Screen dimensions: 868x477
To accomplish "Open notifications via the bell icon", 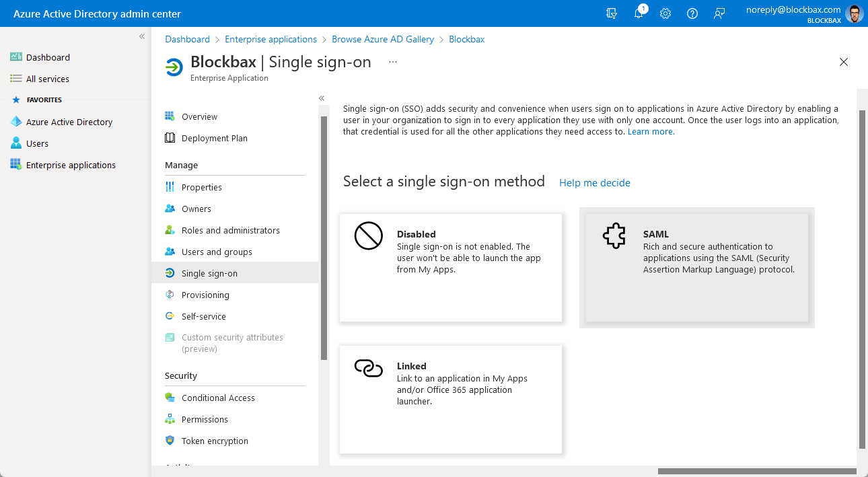I will point(639,13).
